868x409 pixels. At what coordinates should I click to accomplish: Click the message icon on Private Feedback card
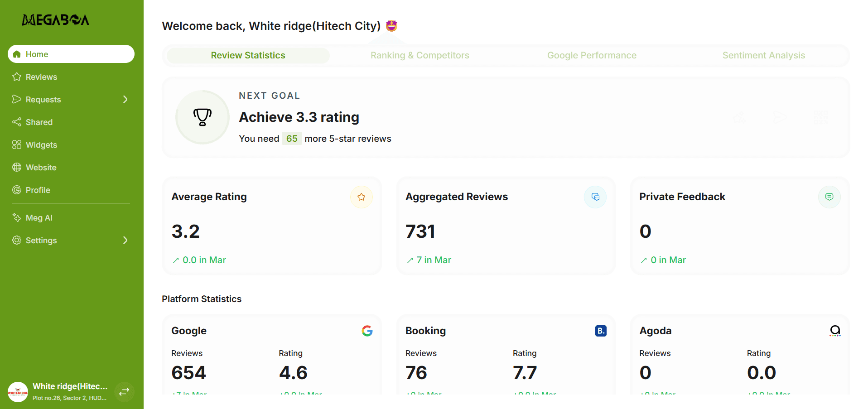tap(829, 197)
